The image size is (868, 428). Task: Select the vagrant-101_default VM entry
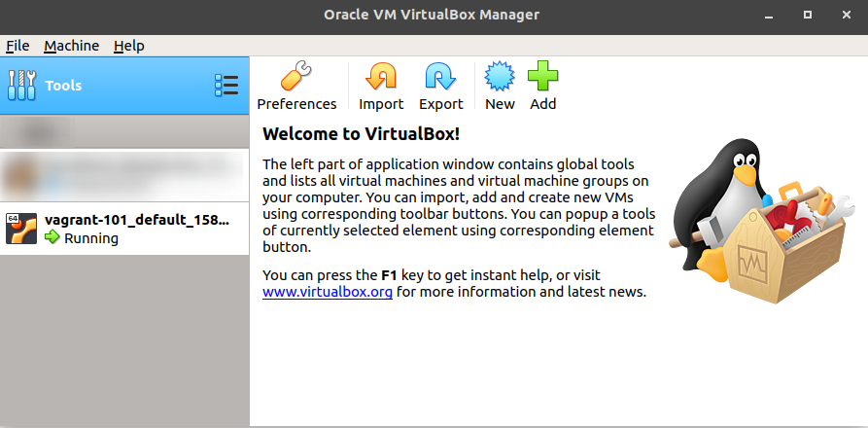click(124, 229)
